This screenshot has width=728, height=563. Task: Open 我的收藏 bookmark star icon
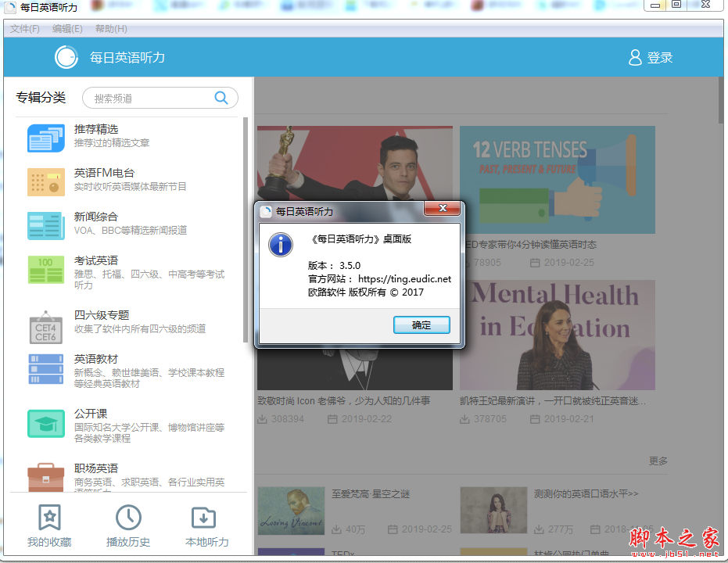(x=49, y=517)
